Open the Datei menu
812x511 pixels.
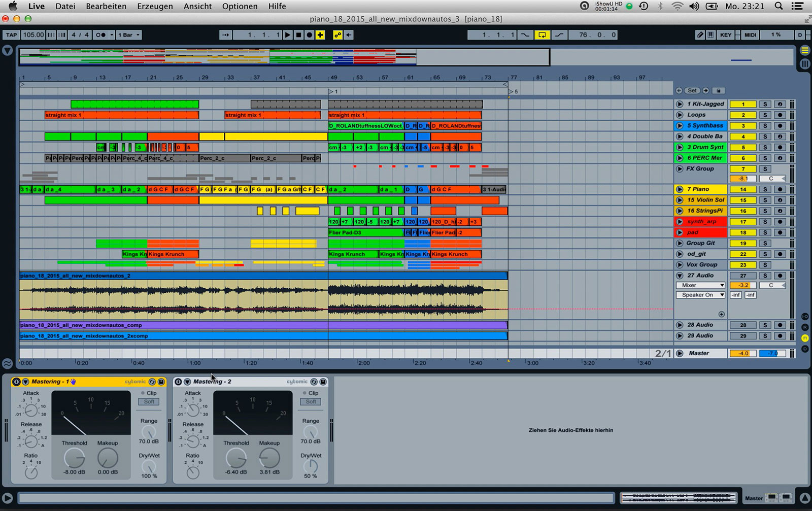click(65, 6)
